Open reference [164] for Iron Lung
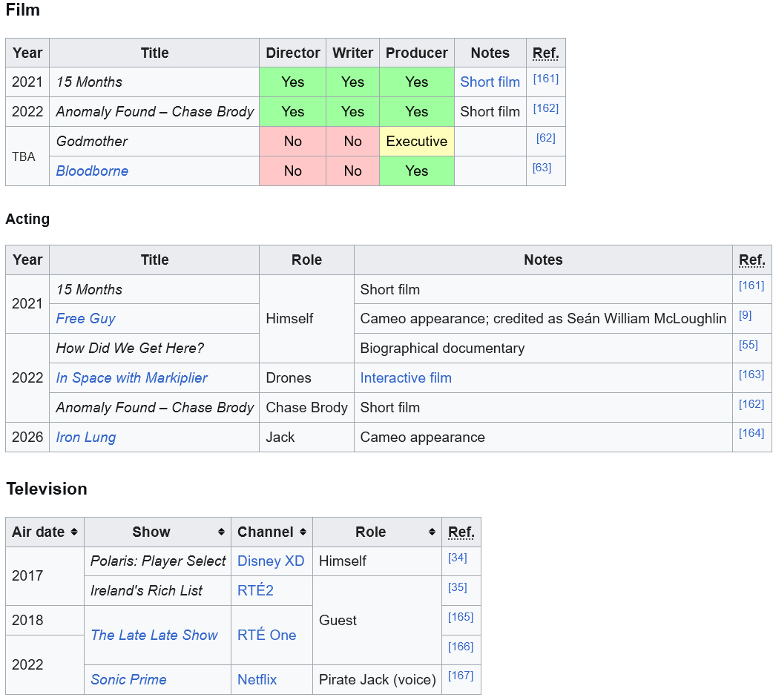Image resolution: width=773 pixels, height=700 pixels. pos(751,433)
